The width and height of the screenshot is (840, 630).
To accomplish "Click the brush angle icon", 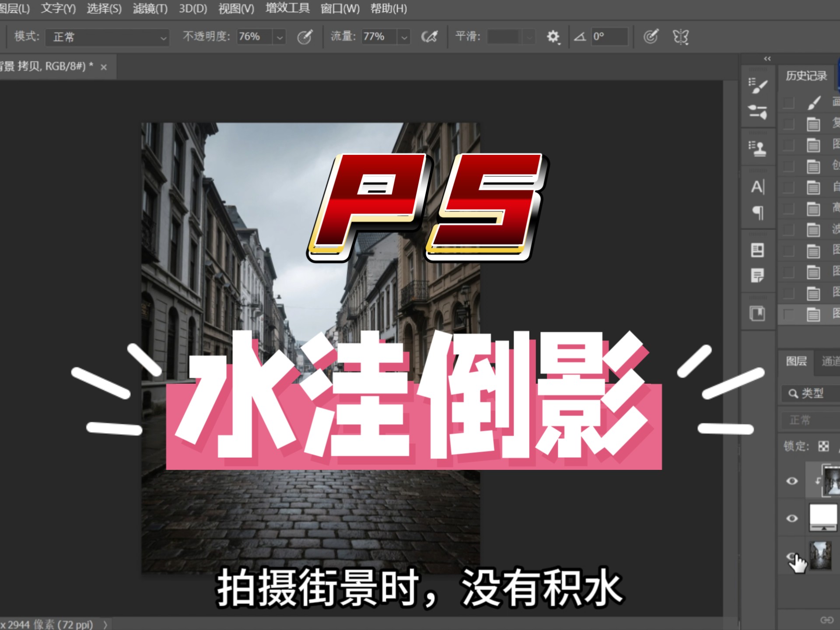I will [580, 37].
